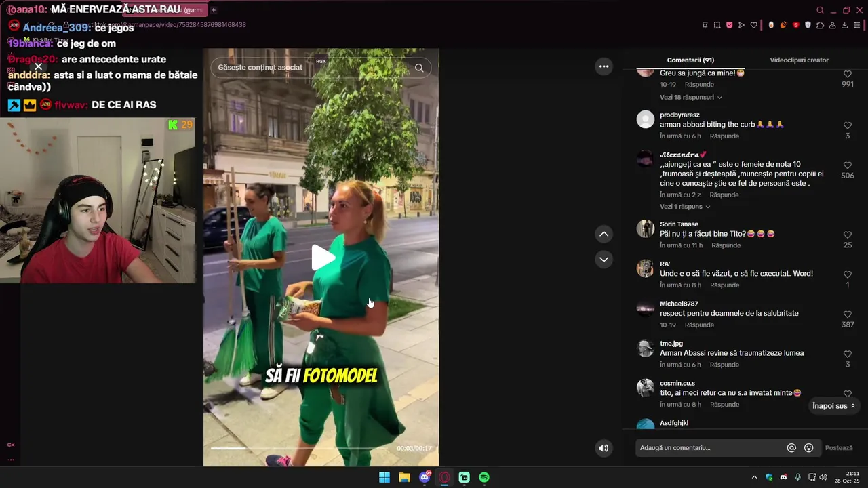Image resolution: width=868 pixels, height=488 pixels.
Task: Bookmark the page with the heart icon
Action: coord(753,25)
